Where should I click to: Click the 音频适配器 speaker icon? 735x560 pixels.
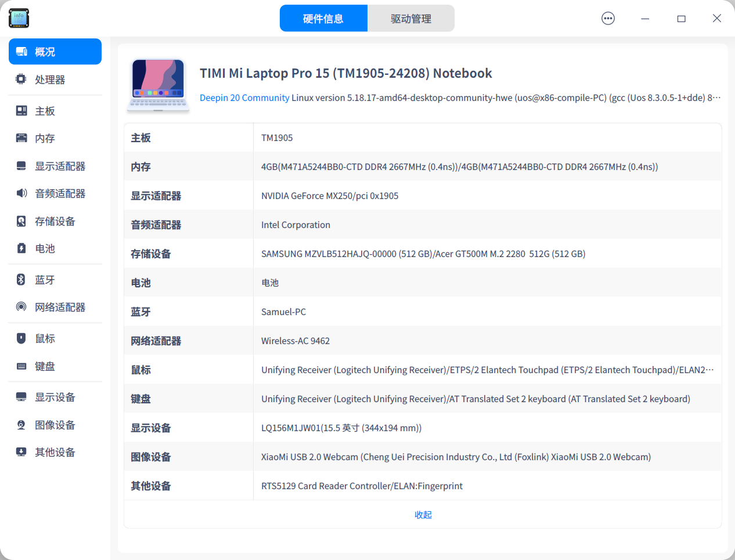pos(21,193)
